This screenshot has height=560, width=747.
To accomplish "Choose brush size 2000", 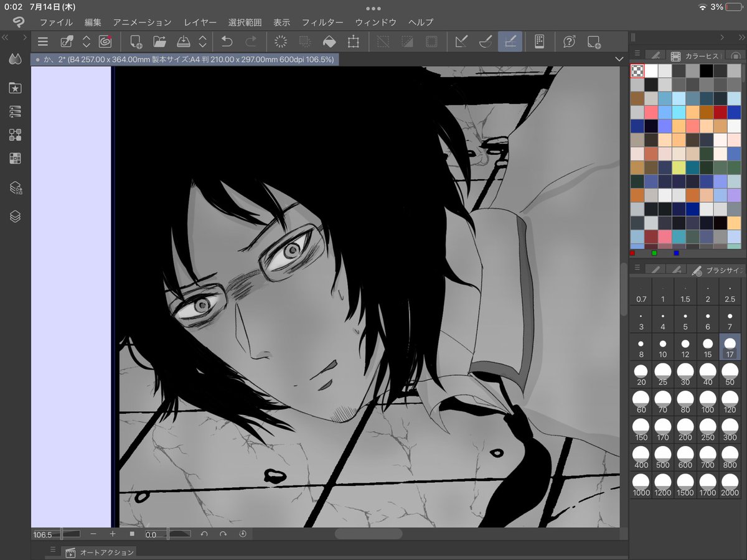I will [730, 484].
